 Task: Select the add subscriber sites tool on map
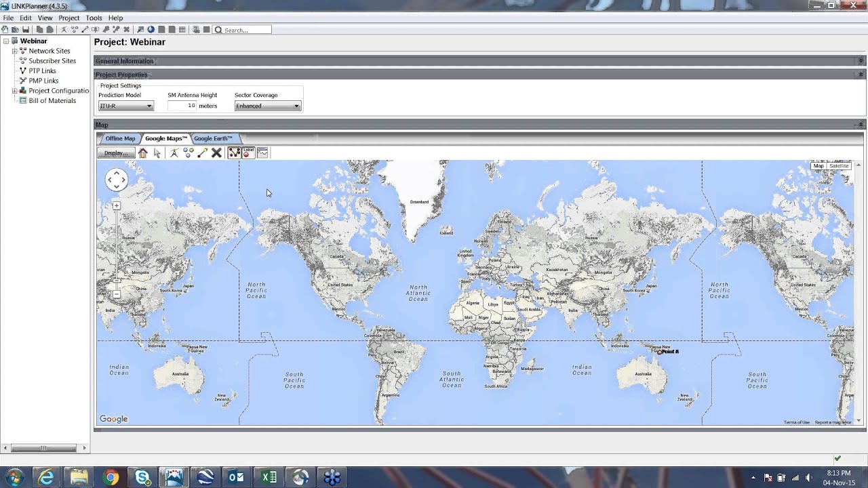(188, 153)
